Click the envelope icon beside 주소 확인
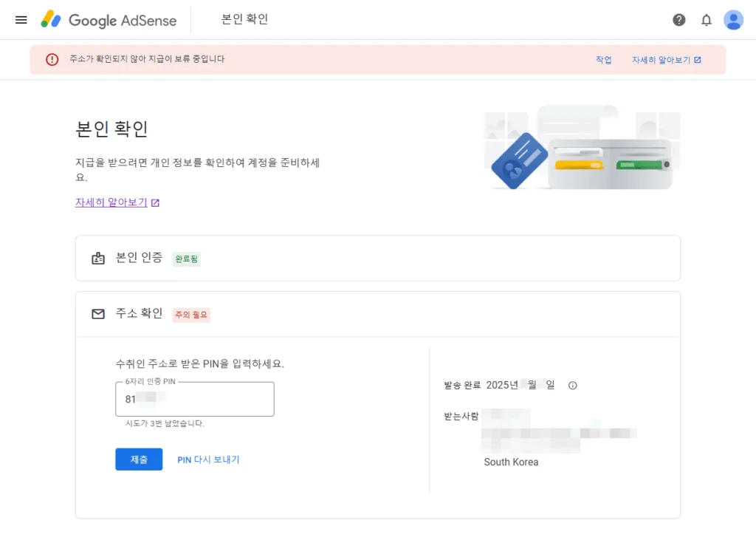The height and width of the screenshot is (540, 756). [98, 314]
